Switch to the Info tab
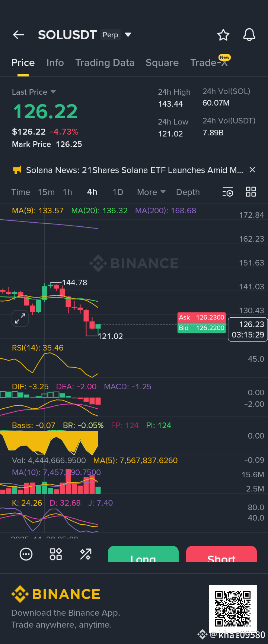 click(55, 63)
